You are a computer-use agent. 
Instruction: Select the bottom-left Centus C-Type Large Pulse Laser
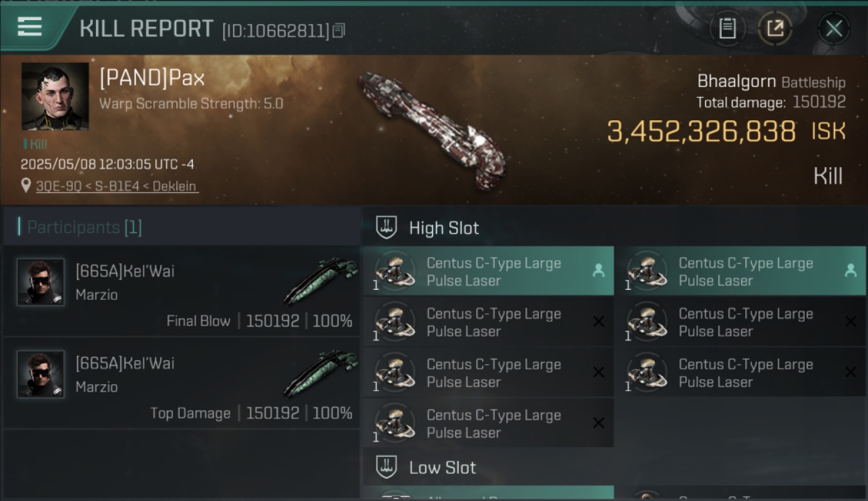tap(488, 423)
